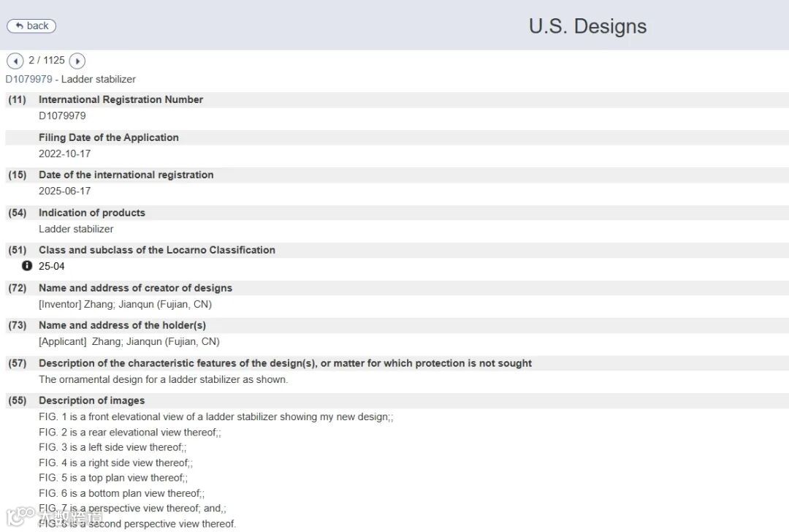
Task: Click the U.S. Designs page heading
Action: click(587, 26)
